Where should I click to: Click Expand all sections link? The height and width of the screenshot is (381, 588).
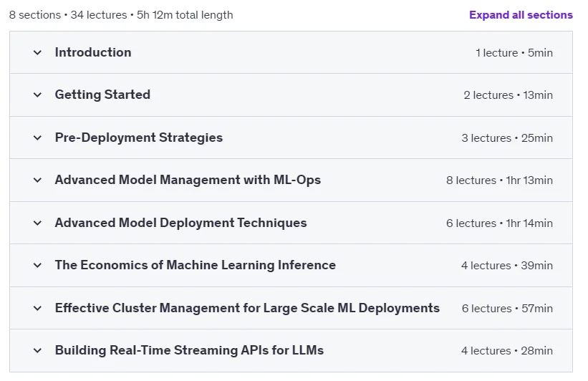click(521, 15)
